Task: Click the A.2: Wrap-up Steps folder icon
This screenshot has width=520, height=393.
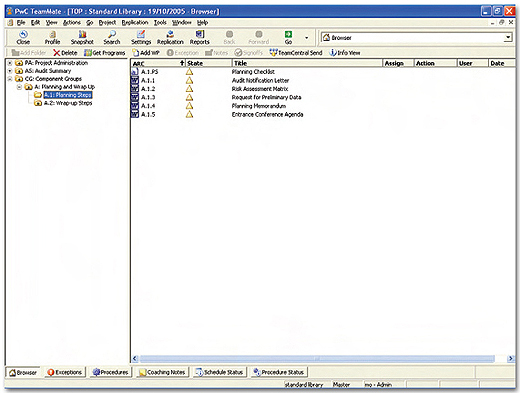Action: tap(38, 103)
